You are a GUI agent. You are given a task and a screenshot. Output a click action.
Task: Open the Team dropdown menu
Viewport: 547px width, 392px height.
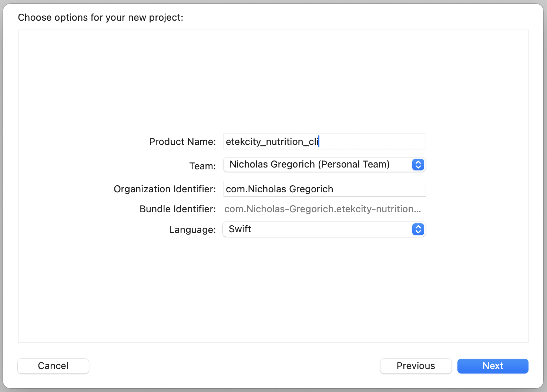coord(324,165)
